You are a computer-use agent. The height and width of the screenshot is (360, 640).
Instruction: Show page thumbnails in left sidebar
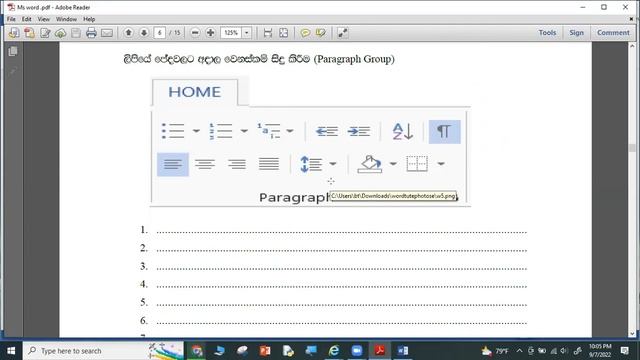13,51
